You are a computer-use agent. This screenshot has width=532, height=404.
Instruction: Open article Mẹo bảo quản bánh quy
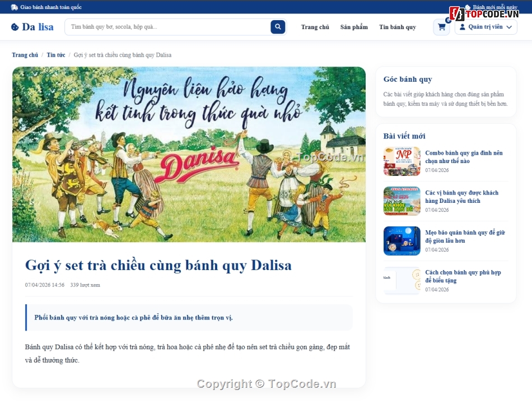point(465,236)
